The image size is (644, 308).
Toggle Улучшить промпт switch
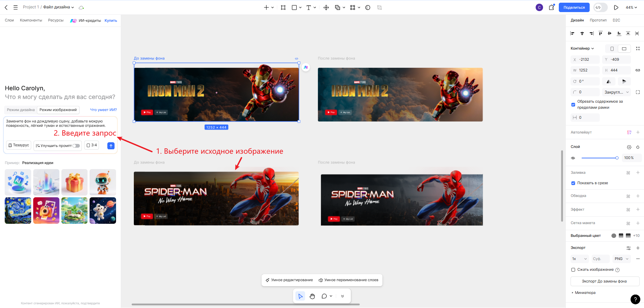coord(76,146)
